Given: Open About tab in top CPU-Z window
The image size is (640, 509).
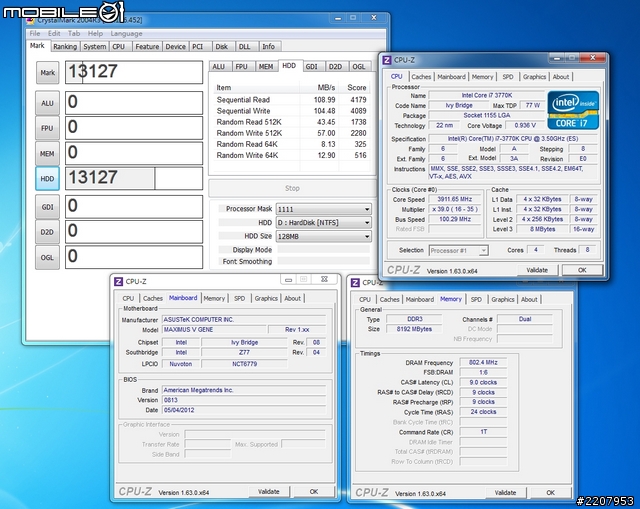Looking at the screenshot, I should [x=561, y=77].
